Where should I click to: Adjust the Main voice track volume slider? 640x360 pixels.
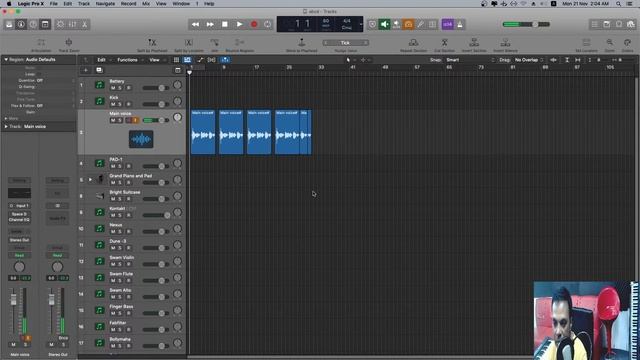point(156,120)
